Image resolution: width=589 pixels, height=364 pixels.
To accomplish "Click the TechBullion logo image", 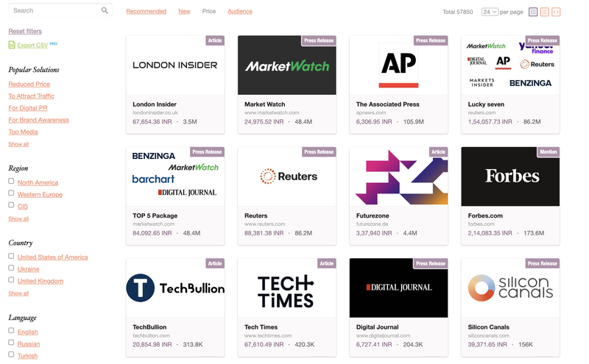I will point(175,288).
